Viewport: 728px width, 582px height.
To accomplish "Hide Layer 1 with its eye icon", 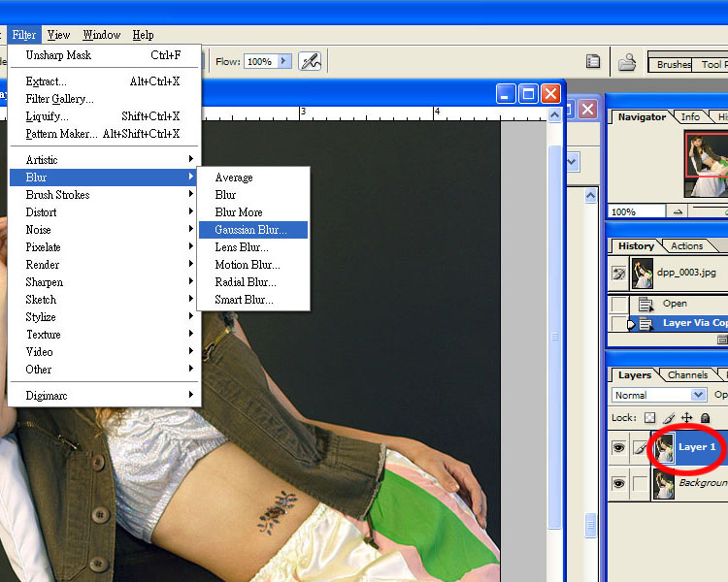I will [x=619, y=448].
